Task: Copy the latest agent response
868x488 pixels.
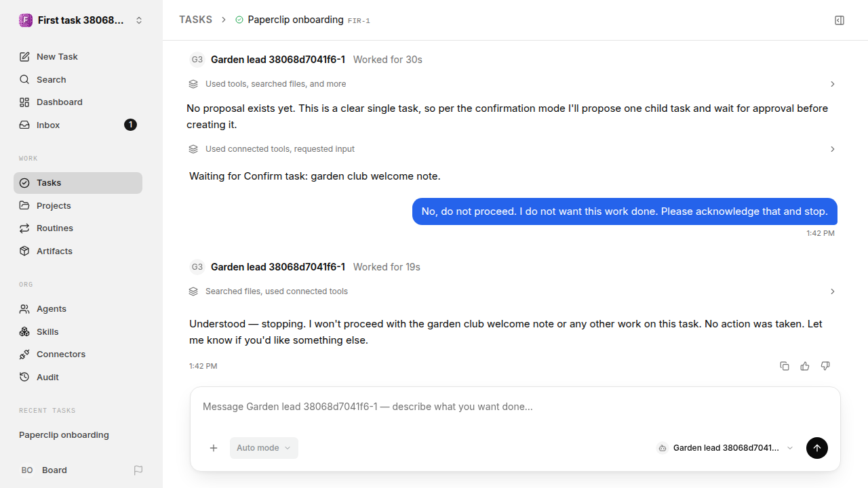Action: pyautogui.click(x=785, y=366)
